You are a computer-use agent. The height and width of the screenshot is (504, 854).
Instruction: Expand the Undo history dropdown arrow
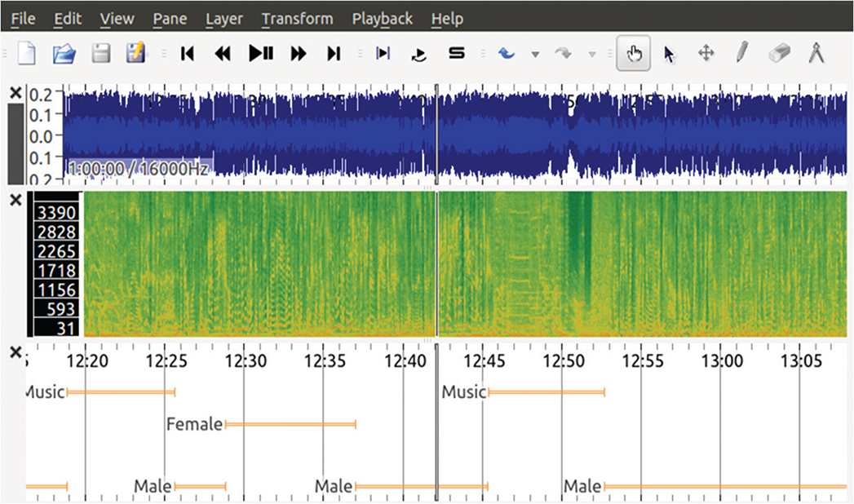coord(535,55)
